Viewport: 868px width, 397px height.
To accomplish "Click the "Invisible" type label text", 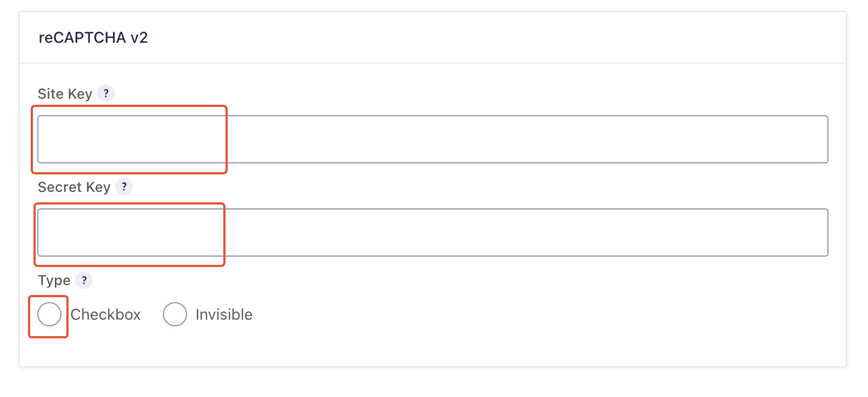I will (x=224, y=315).
